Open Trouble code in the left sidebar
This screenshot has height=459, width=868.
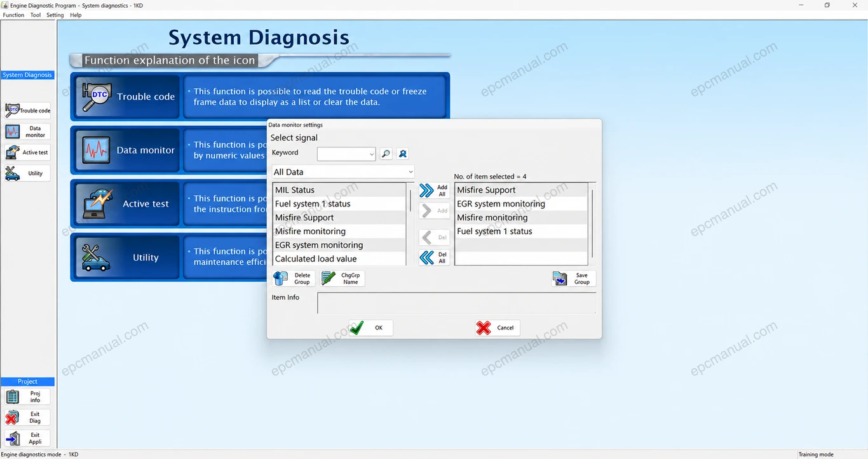(x=27, y=110)
